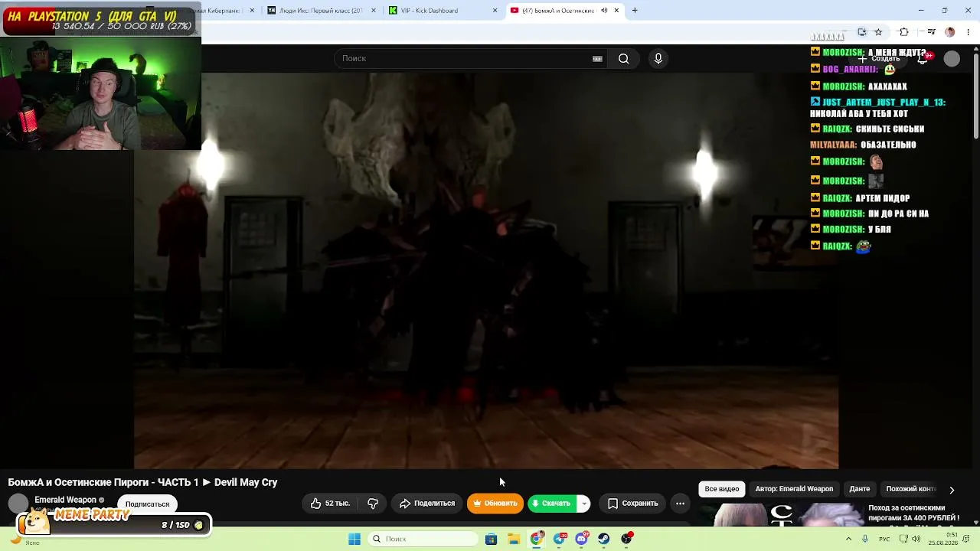The height and width of the screenshot is (551, 980).
Task: Open File Explorer from the taskbar
Action: click(514, 539)
